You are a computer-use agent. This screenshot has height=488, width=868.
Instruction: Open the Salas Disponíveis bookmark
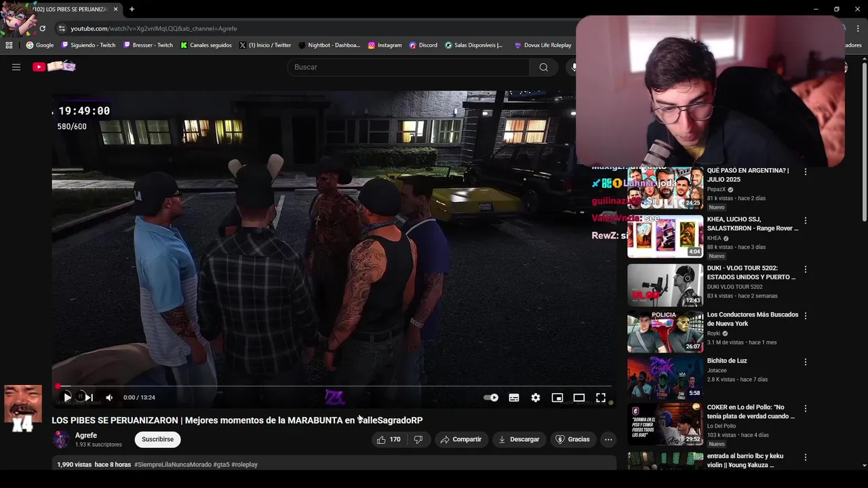pyautogui.click(x=474, y=45)
